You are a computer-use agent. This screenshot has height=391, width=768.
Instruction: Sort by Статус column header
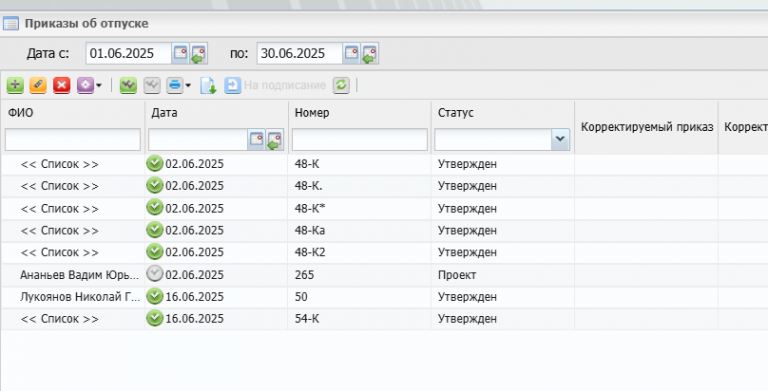click(456, 113)
